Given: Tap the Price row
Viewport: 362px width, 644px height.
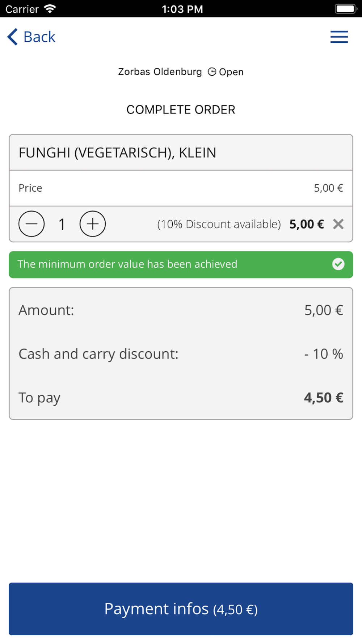Looking at the screenshot, I should pyautogui.click(x=181, y=188).
